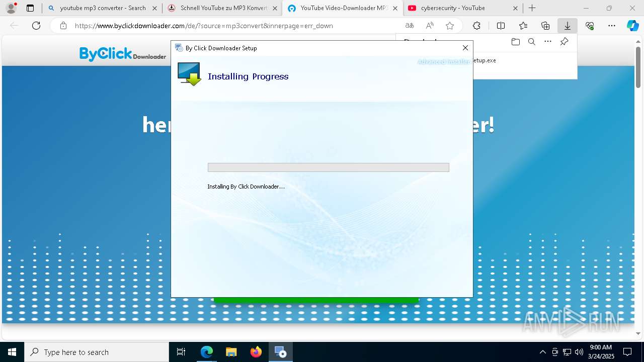Show hidden system tray icons

pyautogui.click(x=542, y=352)
